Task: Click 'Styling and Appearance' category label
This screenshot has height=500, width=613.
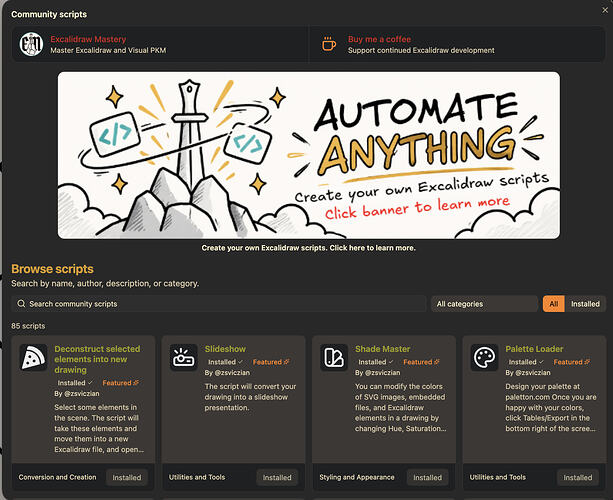Action: (x=357, y=477)
